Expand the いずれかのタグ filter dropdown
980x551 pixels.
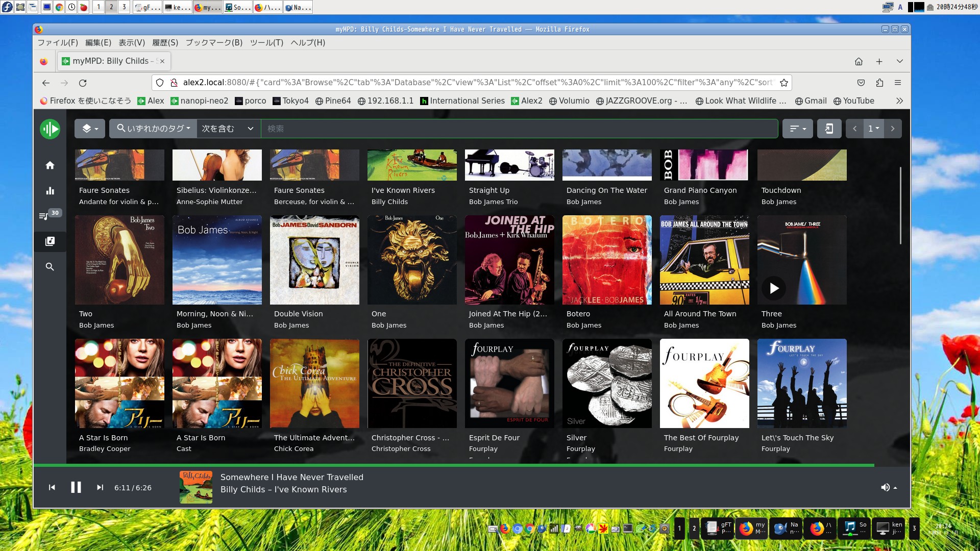click(153, 129)
